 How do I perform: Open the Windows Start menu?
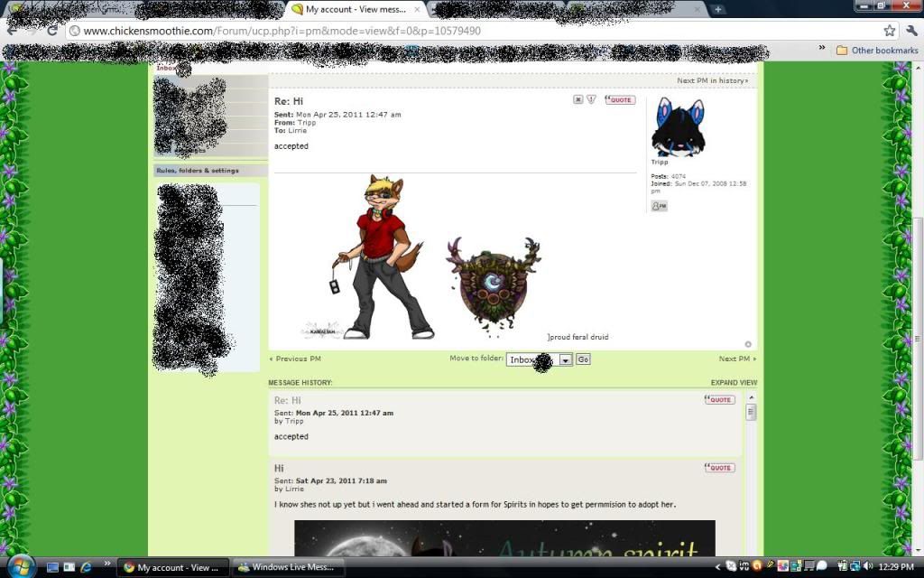click(x=21, y=567)
